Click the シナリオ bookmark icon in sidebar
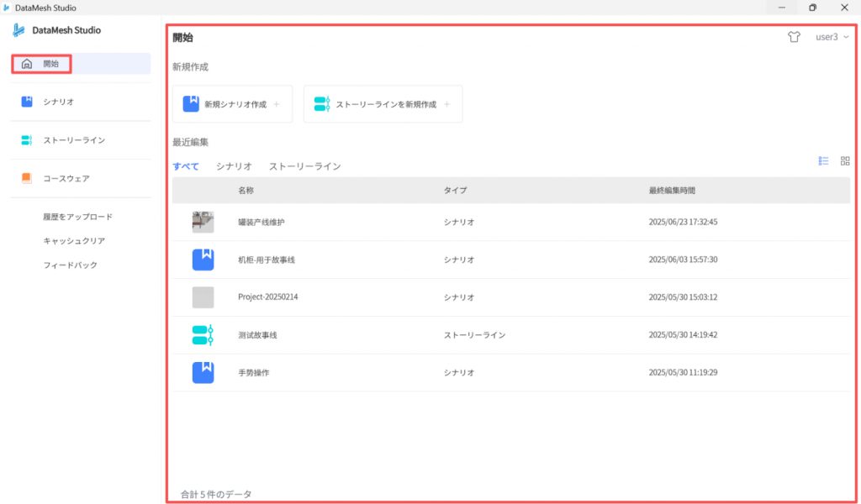Screen dimensions: 861x504 pyautogui.click(x=27, y=102)
